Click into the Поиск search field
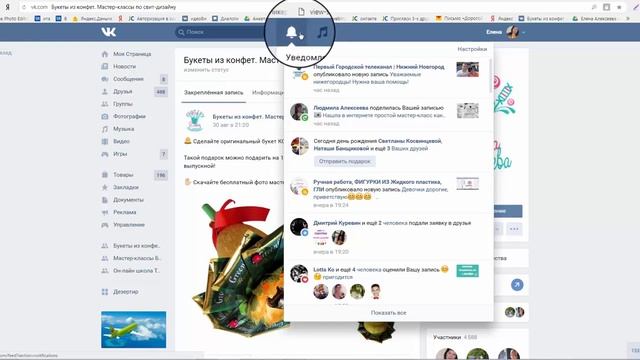The height and width of the screenshot is (360, 640). [x=220, y=32]
